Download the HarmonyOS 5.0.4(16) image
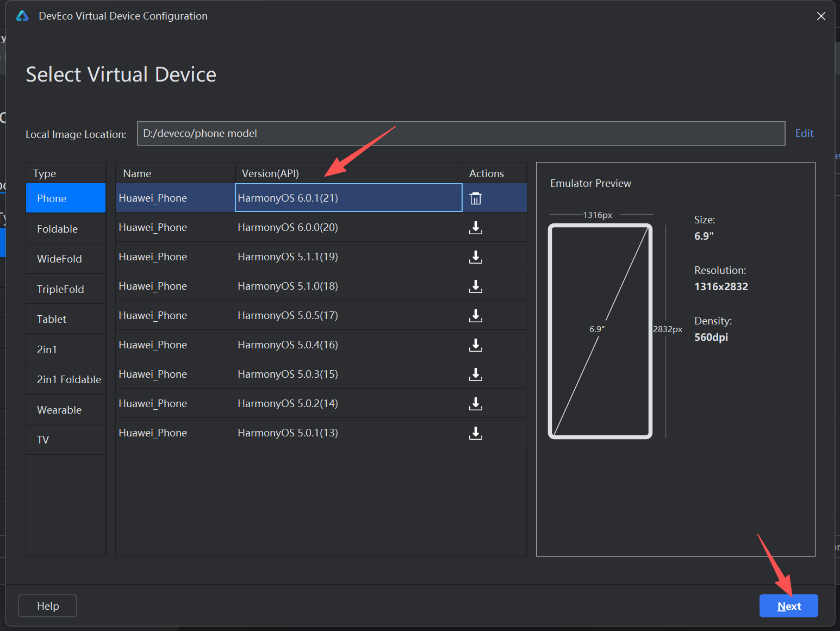Image resolution: width=840 pixels, height=631 pixels. coord(476,345)
